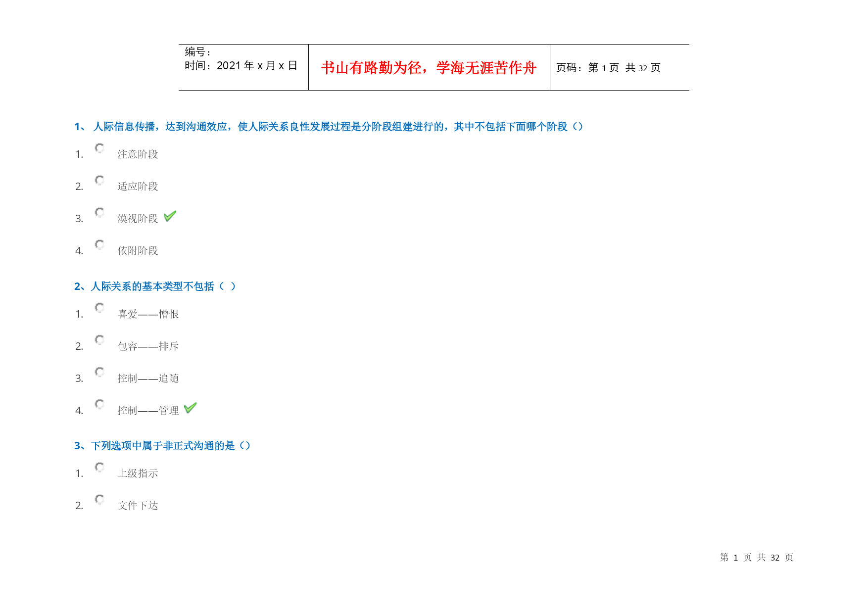868x614 pixels.
Task: Choose the 控制——追随 radio option
Action: click(x=99, y=372)
